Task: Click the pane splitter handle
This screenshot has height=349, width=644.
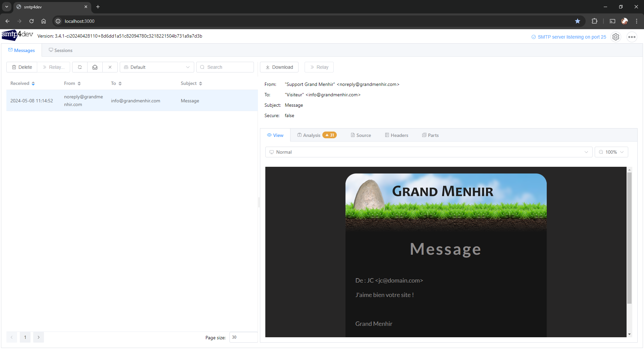Action: [259, 202]
